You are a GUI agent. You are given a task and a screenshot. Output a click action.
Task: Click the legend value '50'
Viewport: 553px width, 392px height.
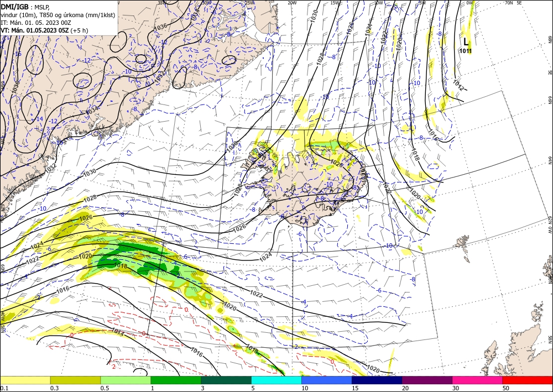506,388
